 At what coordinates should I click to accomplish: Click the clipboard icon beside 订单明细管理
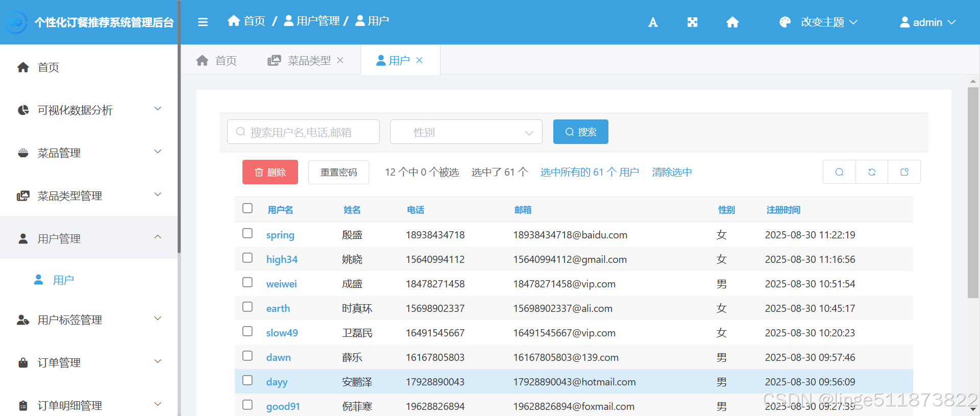(23, 405)
